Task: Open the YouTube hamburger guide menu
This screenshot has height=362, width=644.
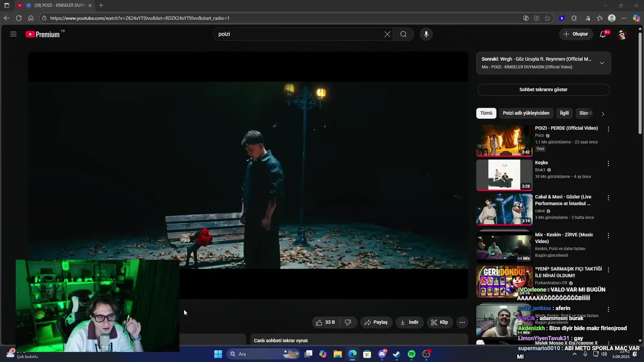Action: (x=14, y=34)
